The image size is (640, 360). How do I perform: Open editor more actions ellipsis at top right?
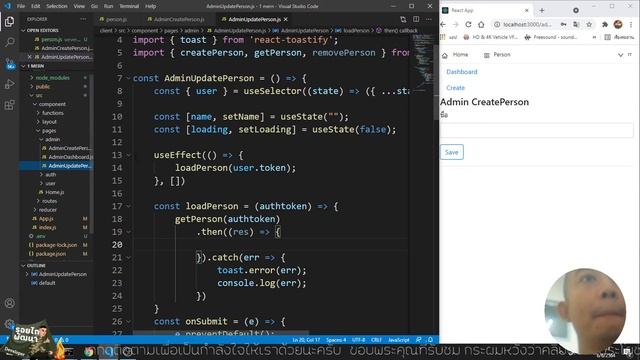pyautogui.click(x=429, y=19)
